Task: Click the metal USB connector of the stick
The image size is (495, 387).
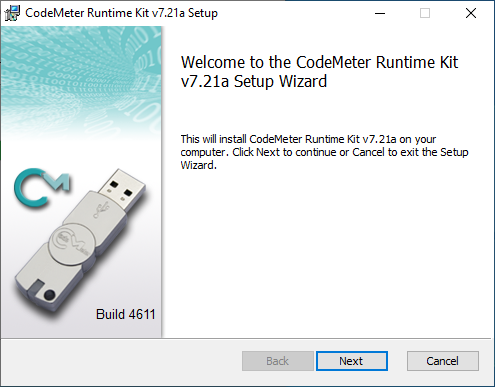Action: tap(122, 189)
